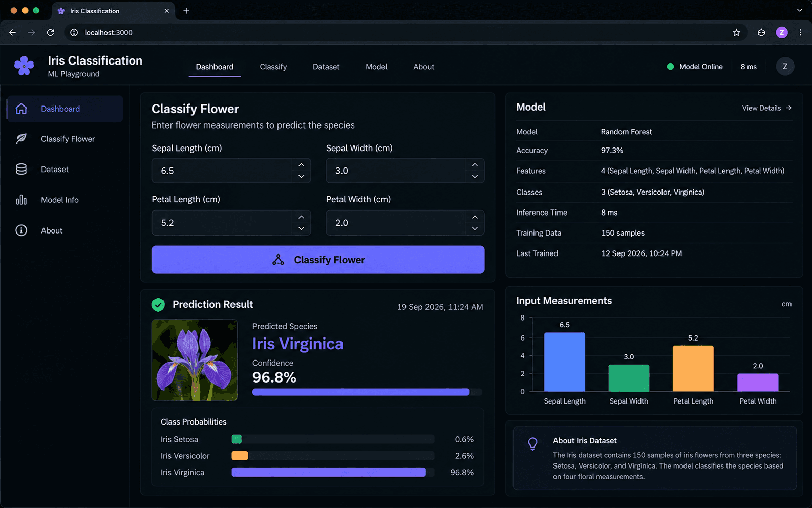This screenshot has width=812, height=508.
Task: Open the browser extensions icon
Action: 761,32
